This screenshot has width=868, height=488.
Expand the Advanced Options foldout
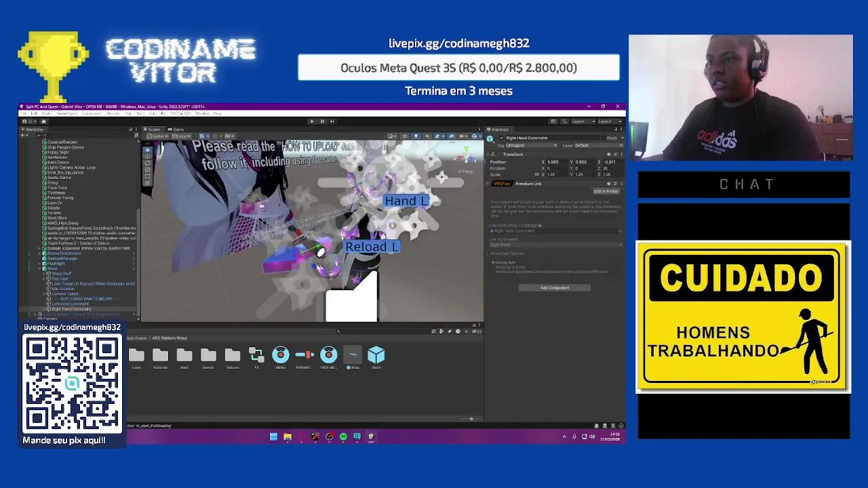click(x=488, y=253)
